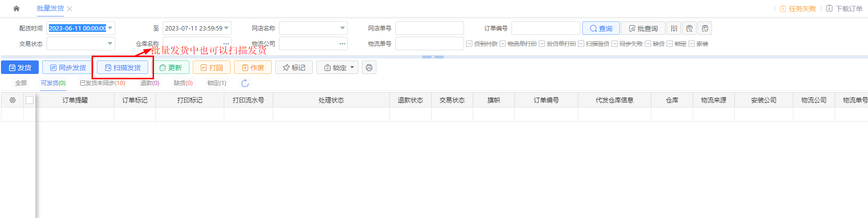The image size is (868, 218).
Task: Go to the home icon tab
Action: 16,9
